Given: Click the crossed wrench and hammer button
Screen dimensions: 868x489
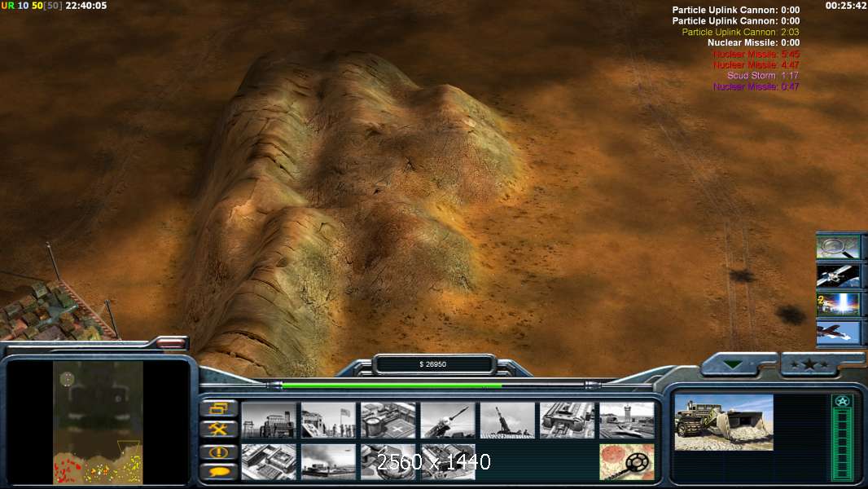Looking at the screenshot, I should pos(218,430).
